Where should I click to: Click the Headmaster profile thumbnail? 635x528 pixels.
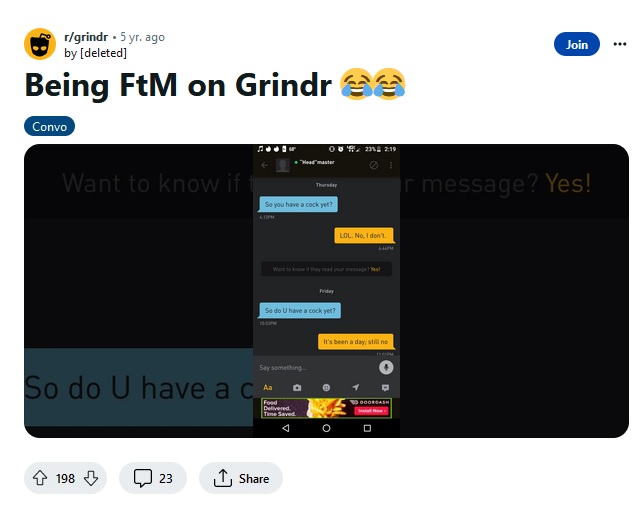click(283, 165)
